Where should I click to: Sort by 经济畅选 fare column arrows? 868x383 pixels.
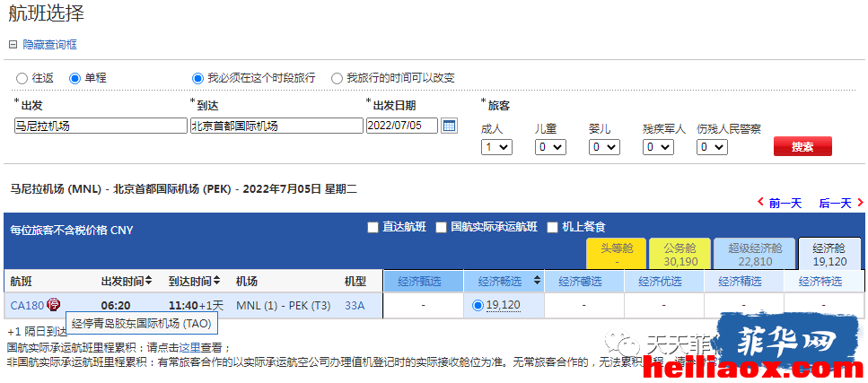tap(537, 281)
